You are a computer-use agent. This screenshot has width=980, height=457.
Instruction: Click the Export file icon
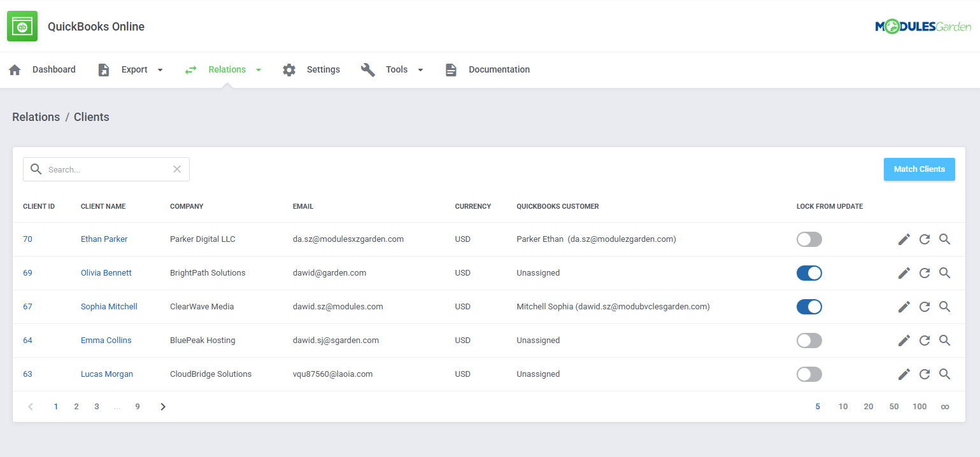pos(104,70)
